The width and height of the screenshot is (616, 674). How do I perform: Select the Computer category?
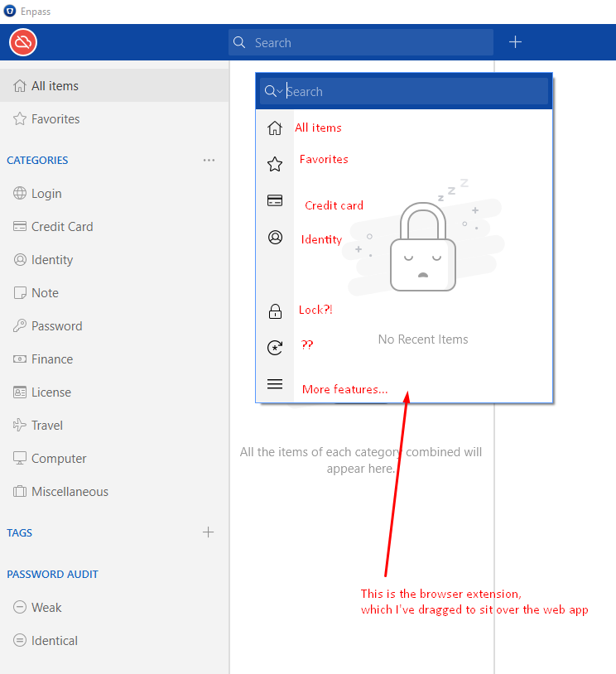114,458
